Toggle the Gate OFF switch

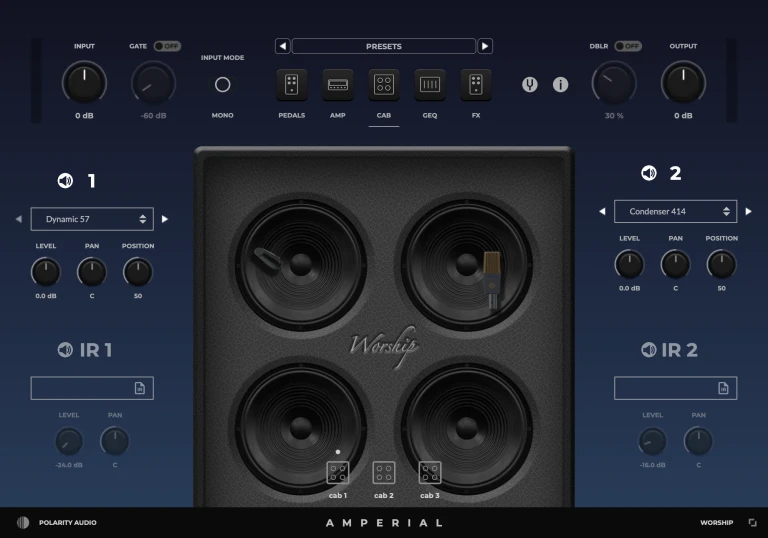tap(166, 46)
